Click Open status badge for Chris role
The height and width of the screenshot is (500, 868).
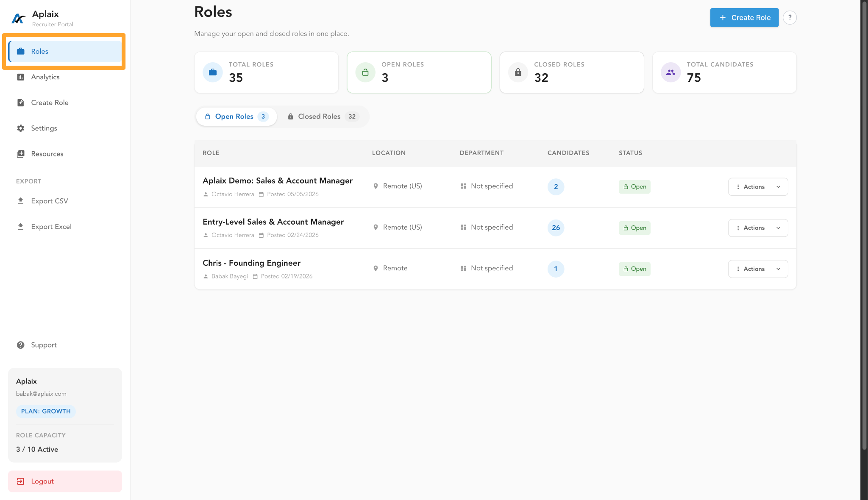click(x=634, y=269)
